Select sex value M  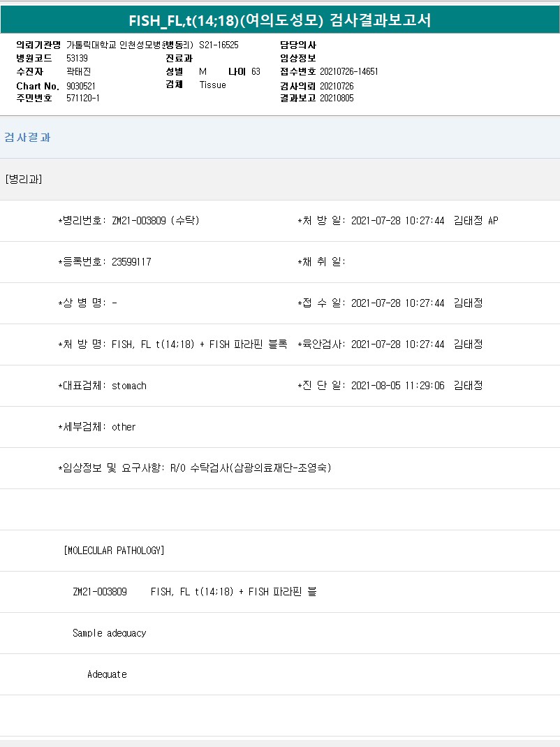click(203, 71)
